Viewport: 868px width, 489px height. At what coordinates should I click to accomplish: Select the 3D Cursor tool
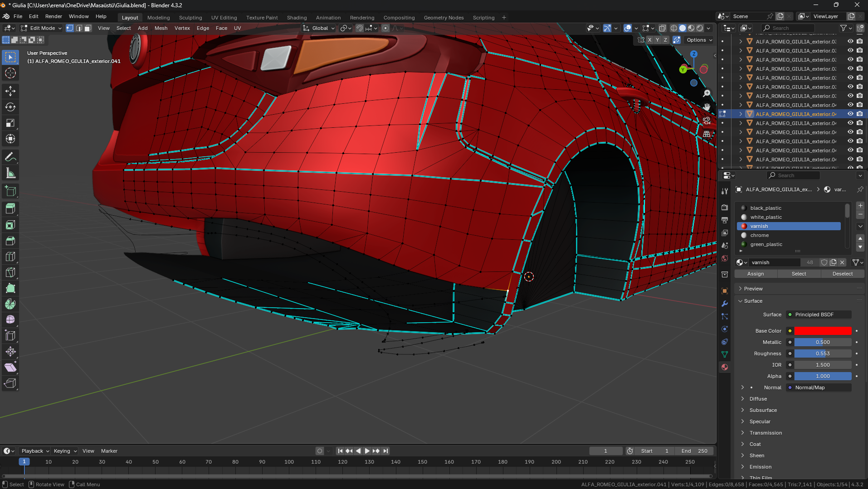point(10,73)
